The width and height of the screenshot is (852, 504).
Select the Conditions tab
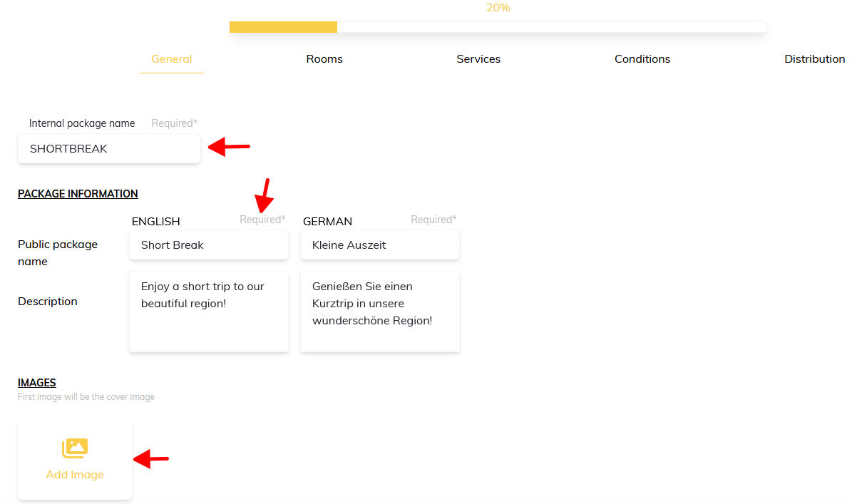pos(642,59)
